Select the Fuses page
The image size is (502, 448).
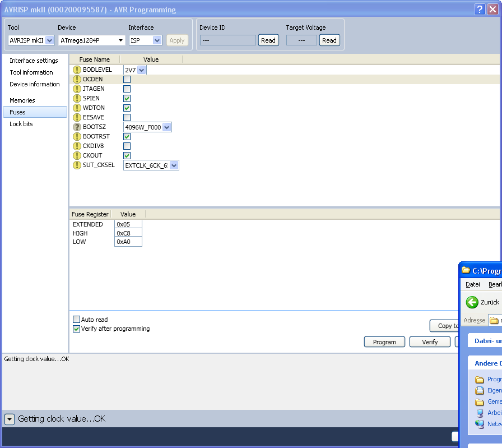pyautogui.click(x=35, y=112)
